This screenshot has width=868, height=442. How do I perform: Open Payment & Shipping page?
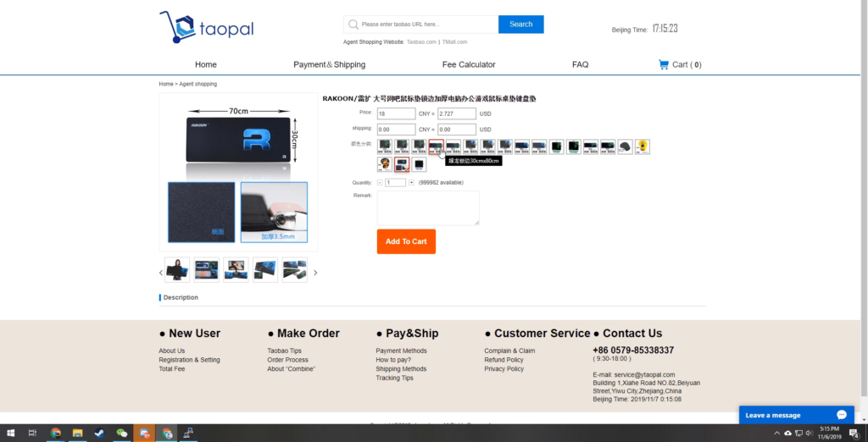[x=330, y=64]
